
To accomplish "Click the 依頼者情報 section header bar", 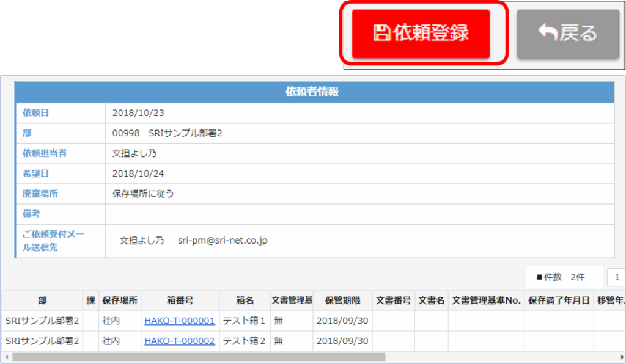I will 314,92.
